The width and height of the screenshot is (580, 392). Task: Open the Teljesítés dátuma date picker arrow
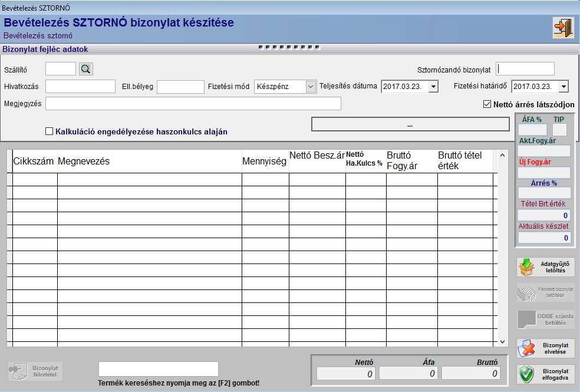433,87
